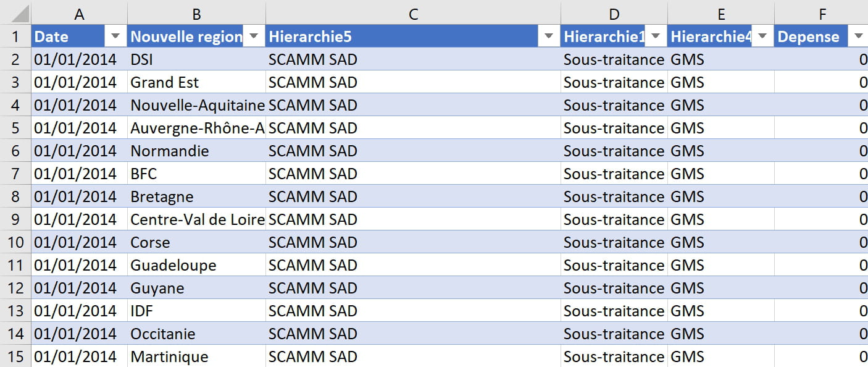Image resolution: width=868 pixels, height=367 pixels.
Task: Open the Date column filter dropdown
Action: (x=115, y=37)
